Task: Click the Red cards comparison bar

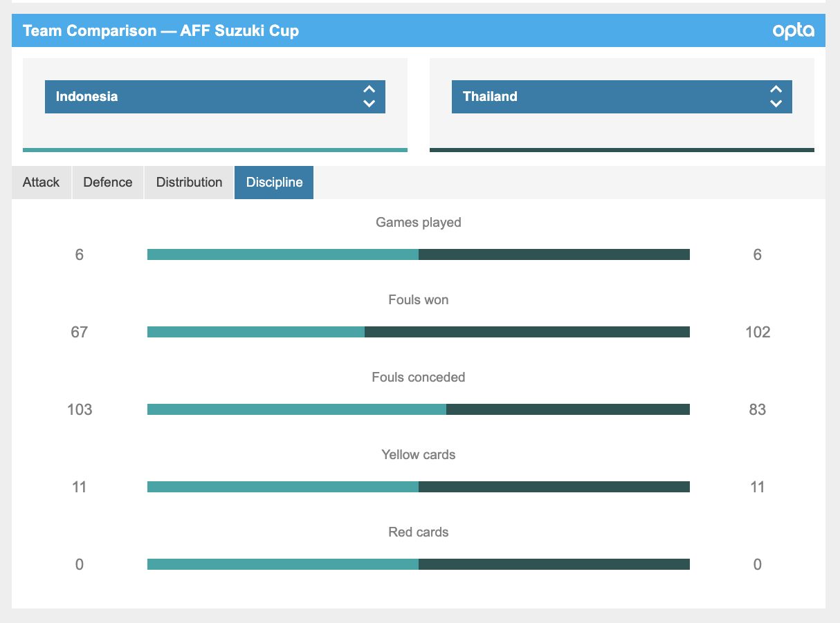Action: [x=419, y=564]
